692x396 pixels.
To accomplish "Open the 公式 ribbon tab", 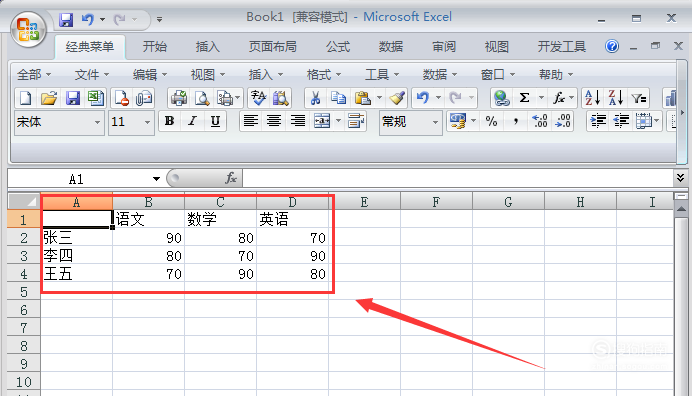I will [x=338, y=46].
